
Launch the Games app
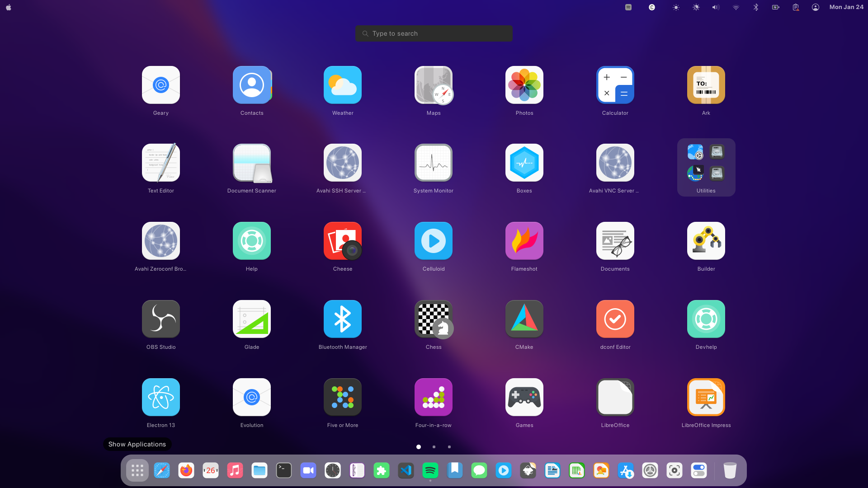524,397
